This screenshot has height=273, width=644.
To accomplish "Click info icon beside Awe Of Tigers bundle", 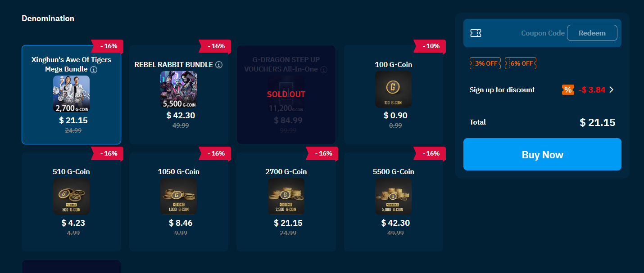I will [93, 70].
